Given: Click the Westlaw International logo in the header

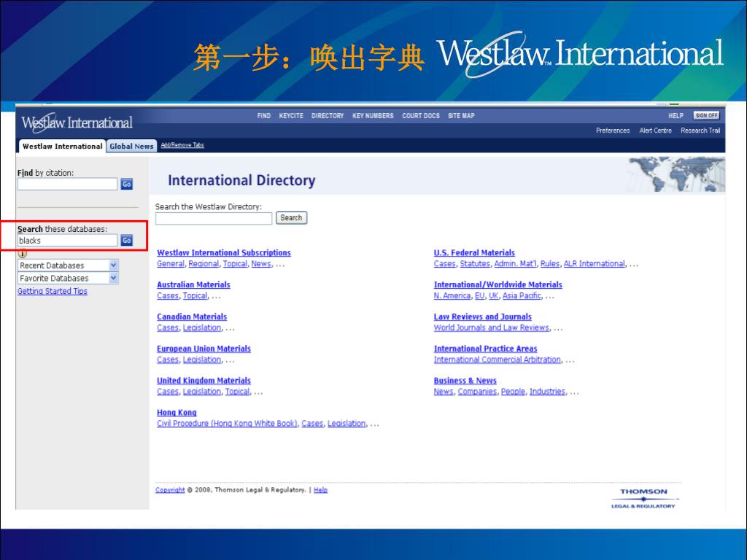Looking at the screenshot, I should click(77, 122).
